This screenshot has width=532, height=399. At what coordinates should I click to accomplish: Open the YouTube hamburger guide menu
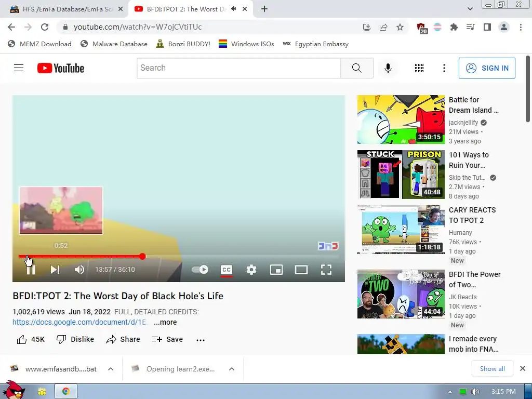[x=19, y=68]
